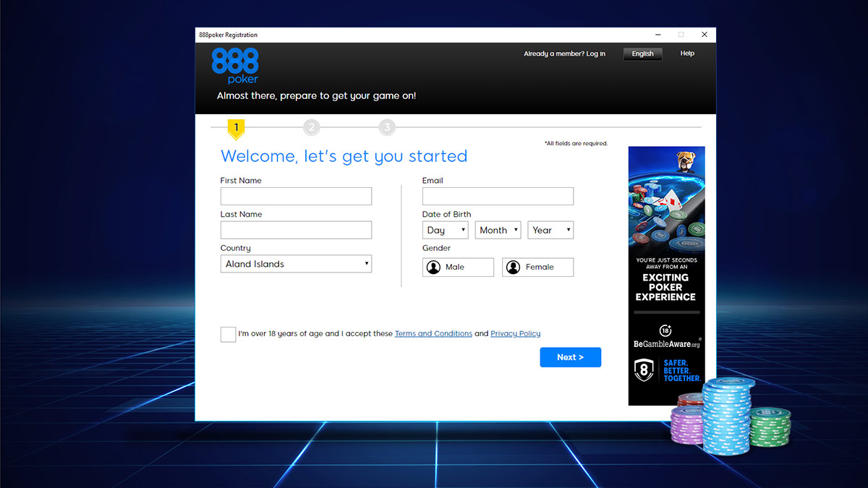Image resolution: width=868 pixels, height=488 pixels.
Task: Expand the Day birth dropdown
Action: (x=445, y=229)
